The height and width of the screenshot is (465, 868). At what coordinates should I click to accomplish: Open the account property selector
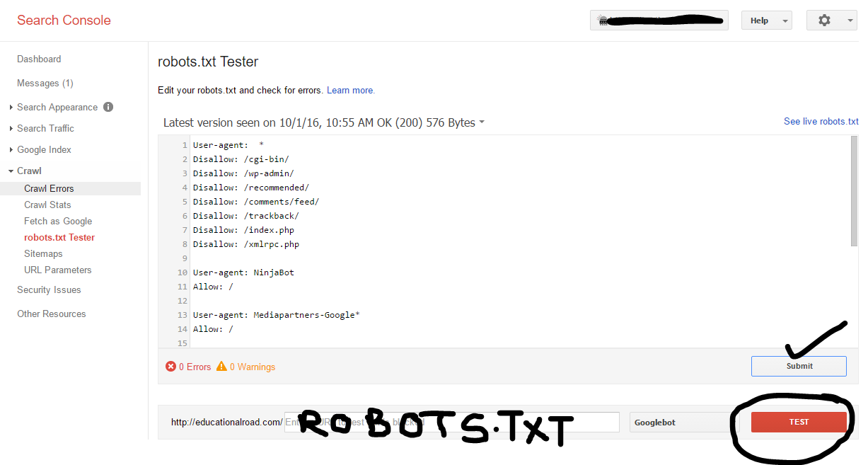[x=659, y=21]
